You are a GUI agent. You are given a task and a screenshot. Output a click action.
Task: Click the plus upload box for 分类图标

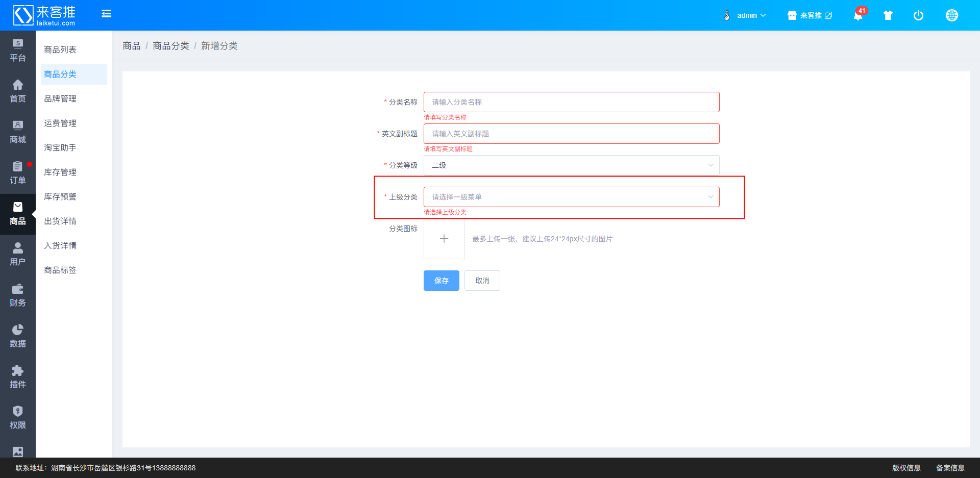444,239
